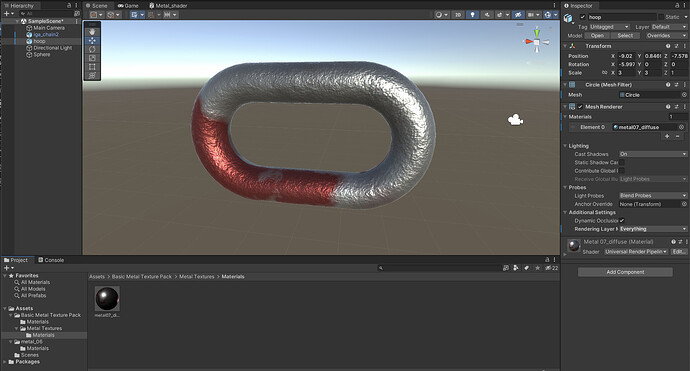Click the Add Component button
690x371 pixels.
click(625, 272)
